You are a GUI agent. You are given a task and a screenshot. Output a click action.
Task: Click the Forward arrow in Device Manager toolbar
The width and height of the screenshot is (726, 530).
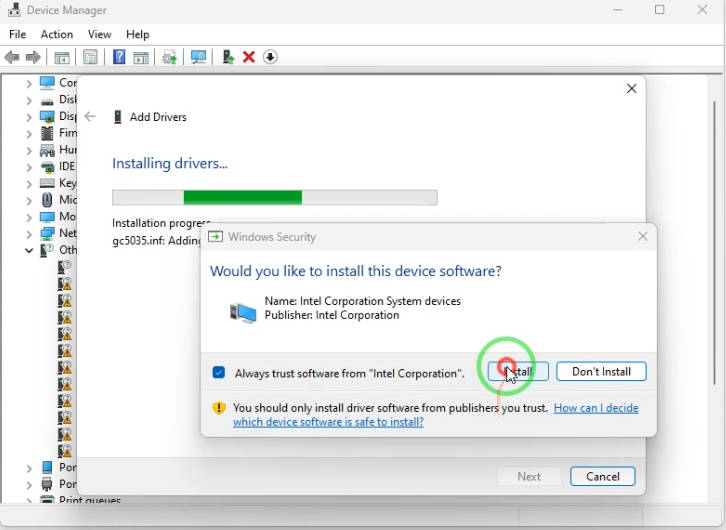[x=33, y=57]
